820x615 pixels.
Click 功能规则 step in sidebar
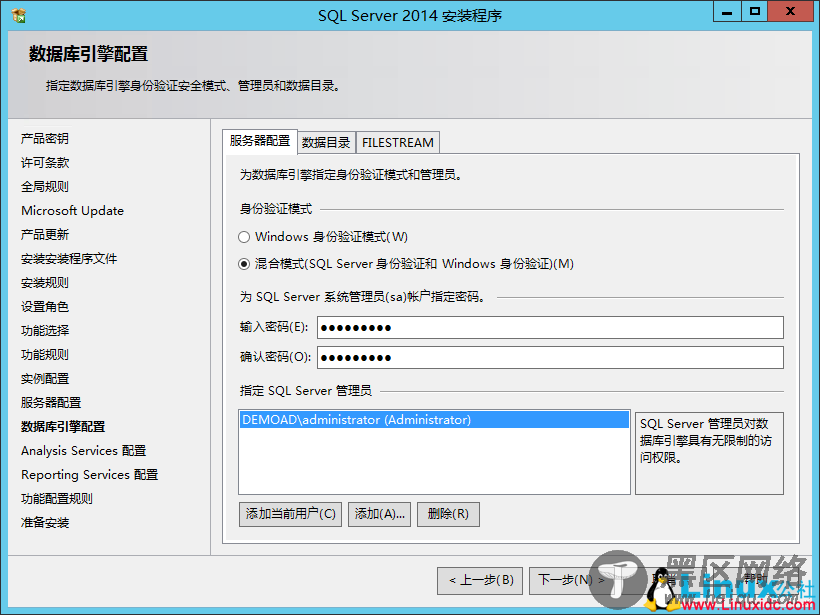45,355
